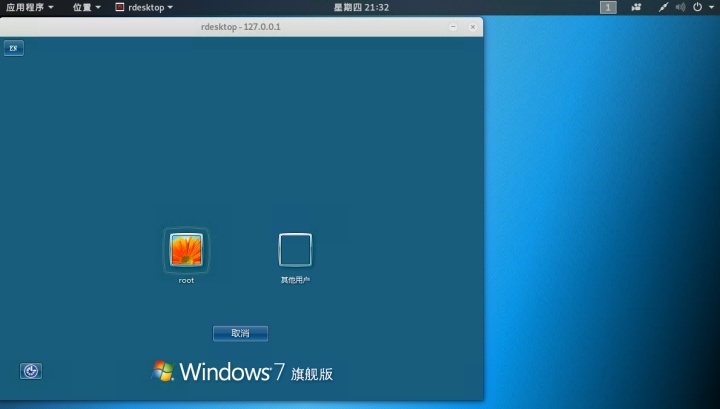Click the 取消 (Cancel) button

240,333
